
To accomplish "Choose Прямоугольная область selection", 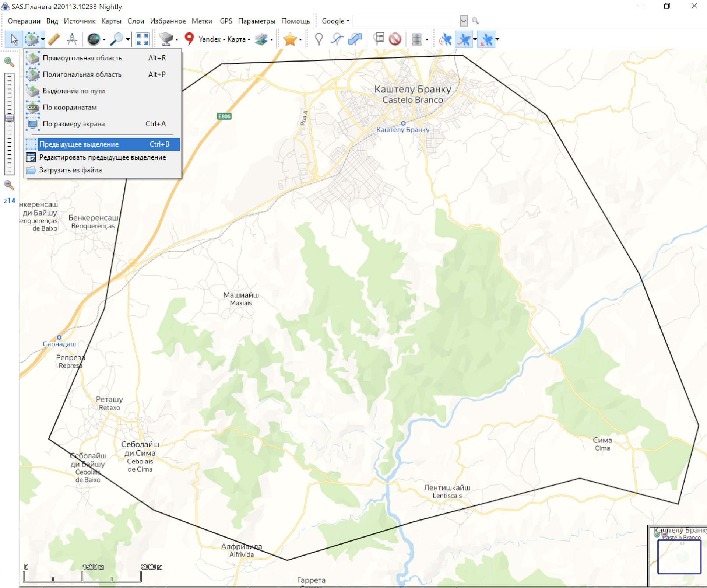I will point(102,58).
